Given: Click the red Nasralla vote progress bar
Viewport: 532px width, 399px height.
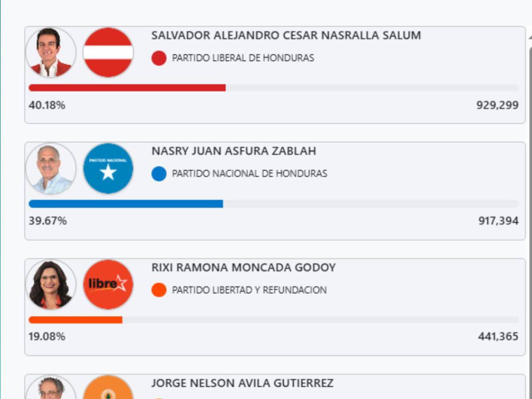Looking at the screenshot, I should pyautogui.click(x=127, y=88).
